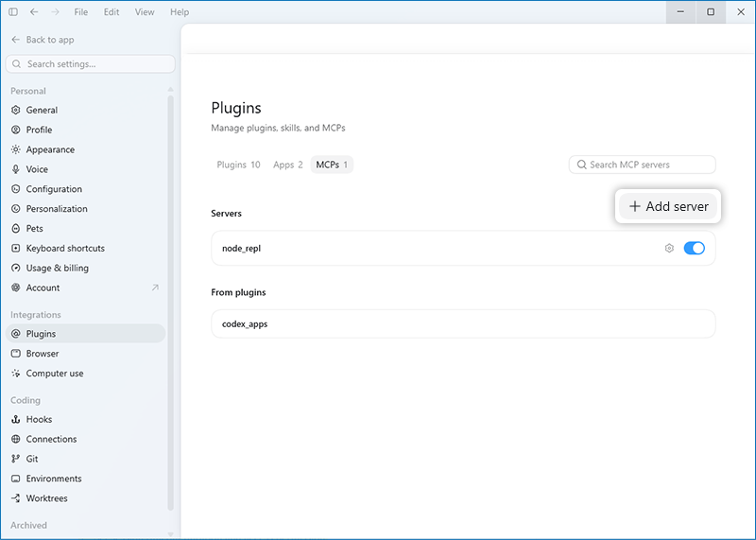Click the Archived section label
The width and height of the screenshot is (756, 540).
coord(29,525)
